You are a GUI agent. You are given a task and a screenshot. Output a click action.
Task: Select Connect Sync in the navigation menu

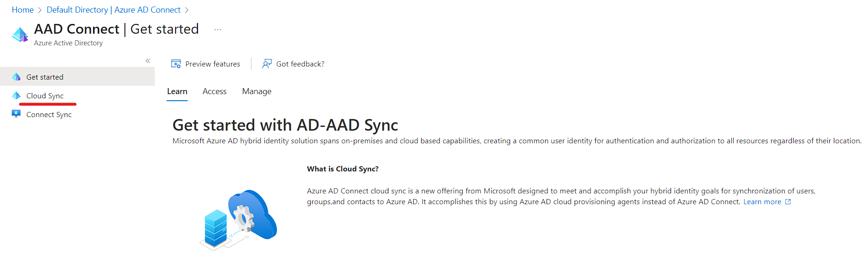click(x=49, y=114)
